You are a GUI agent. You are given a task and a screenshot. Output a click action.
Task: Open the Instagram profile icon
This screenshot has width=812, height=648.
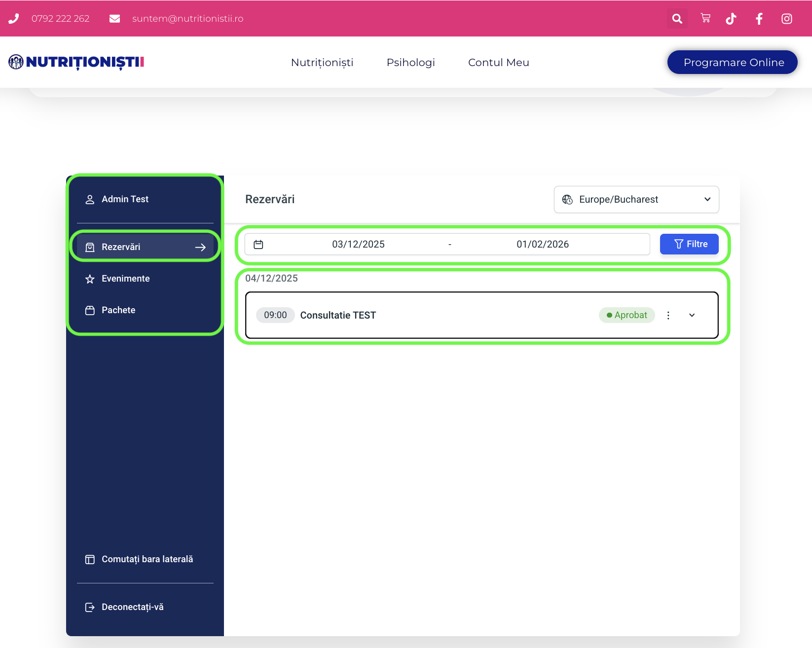(786, 19)
